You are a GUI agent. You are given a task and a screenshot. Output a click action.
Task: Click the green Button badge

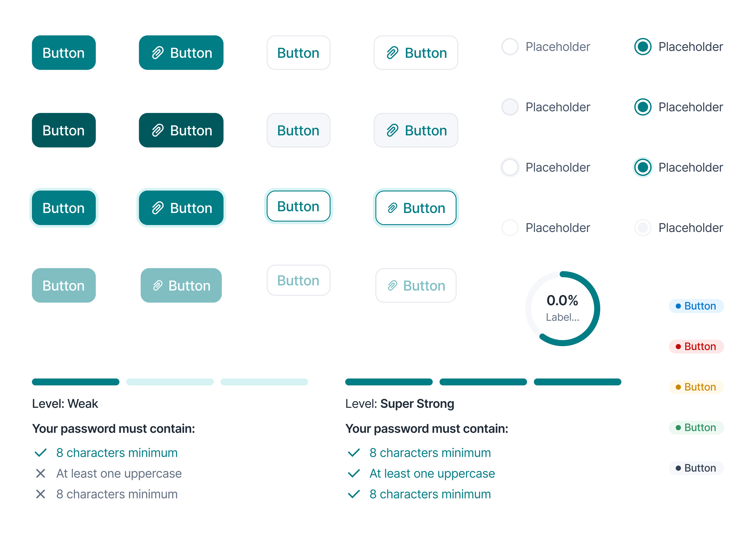tap(696, 428)
